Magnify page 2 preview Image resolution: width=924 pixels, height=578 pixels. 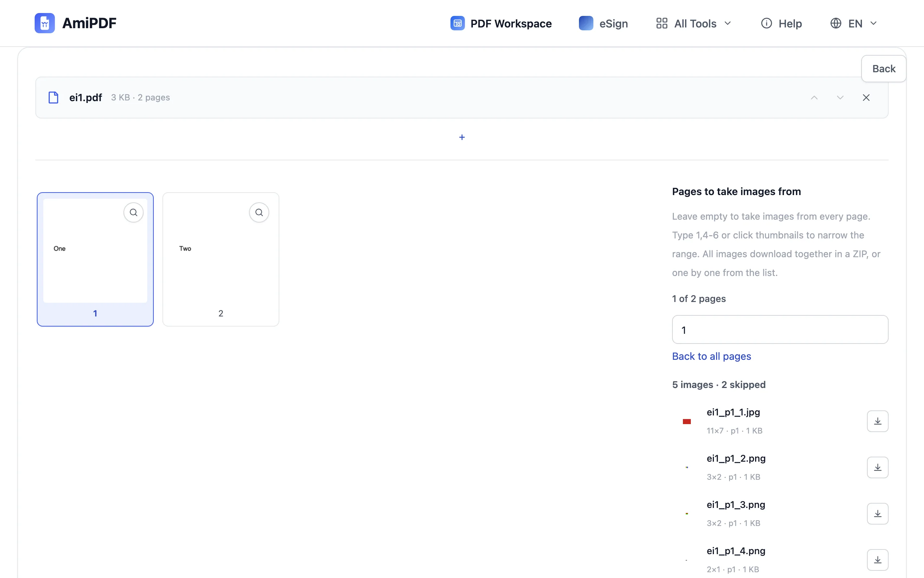tap(259, 212)
